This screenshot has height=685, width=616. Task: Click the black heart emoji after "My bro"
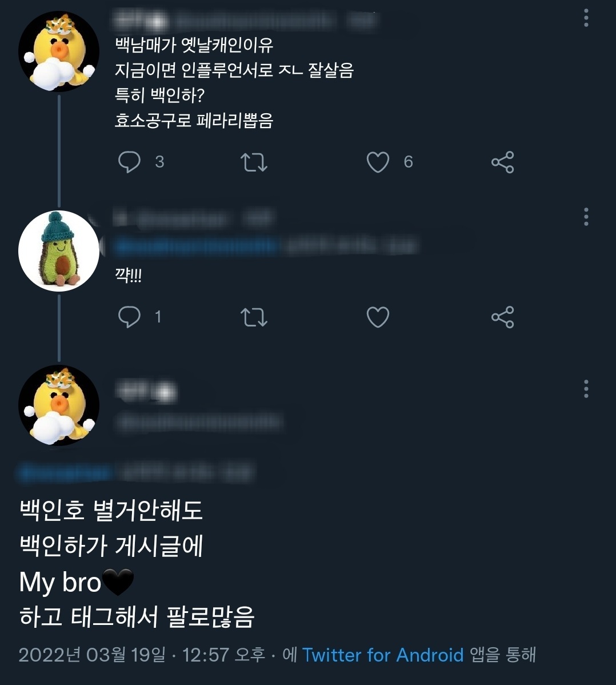(x=118, y=582)
